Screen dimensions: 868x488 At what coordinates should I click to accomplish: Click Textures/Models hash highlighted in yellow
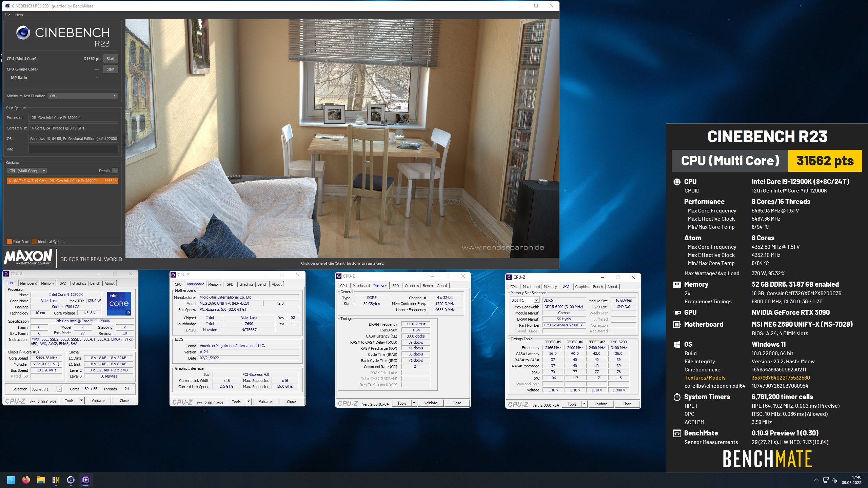[781, 378]
